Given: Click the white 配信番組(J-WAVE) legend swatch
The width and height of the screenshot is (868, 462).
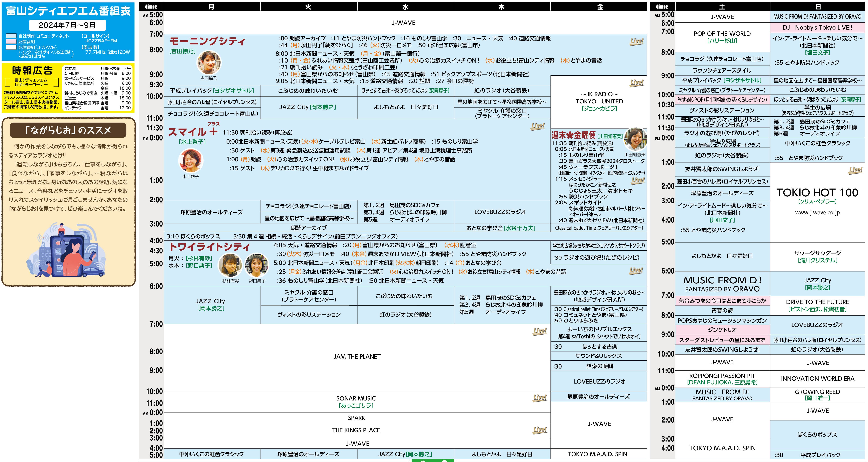Looking at the screenshot, I should (x=11, y=47).
